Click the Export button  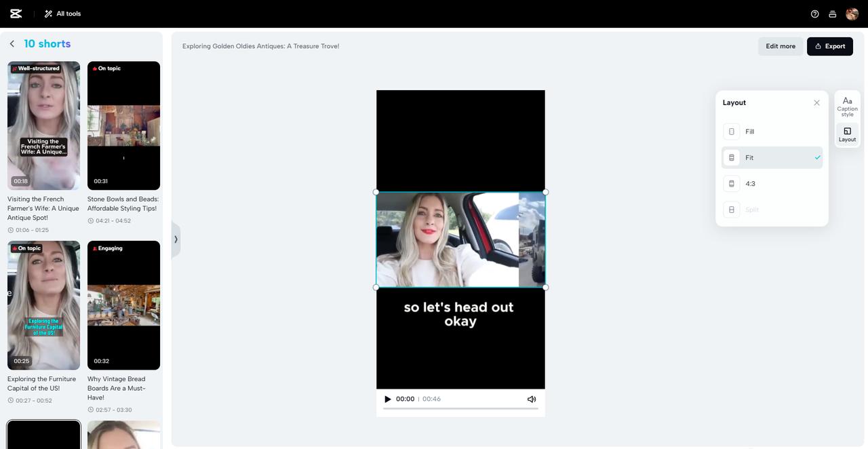coord(830,46)
